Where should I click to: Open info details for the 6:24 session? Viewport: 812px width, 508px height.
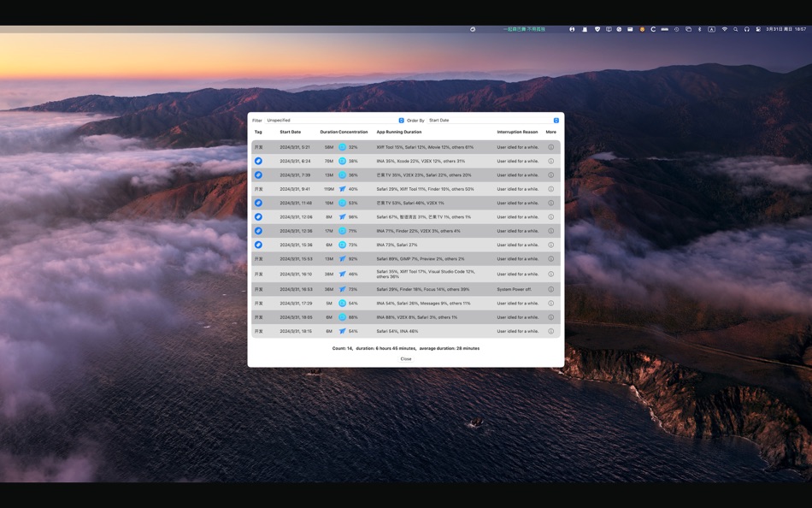(551, 162)
